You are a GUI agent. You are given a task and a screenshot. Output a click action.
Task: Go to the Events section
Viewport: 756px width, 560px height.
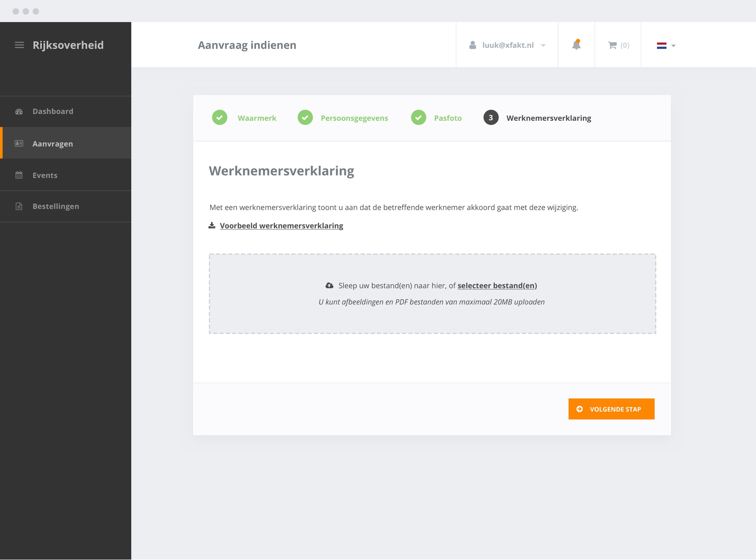pos(44,175)
